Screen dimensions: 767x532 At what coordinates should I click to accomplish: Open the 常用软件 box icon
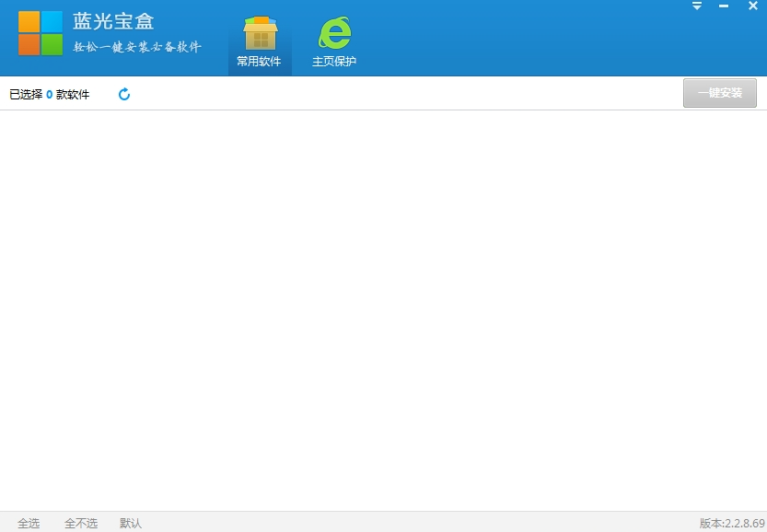point(261,33)
